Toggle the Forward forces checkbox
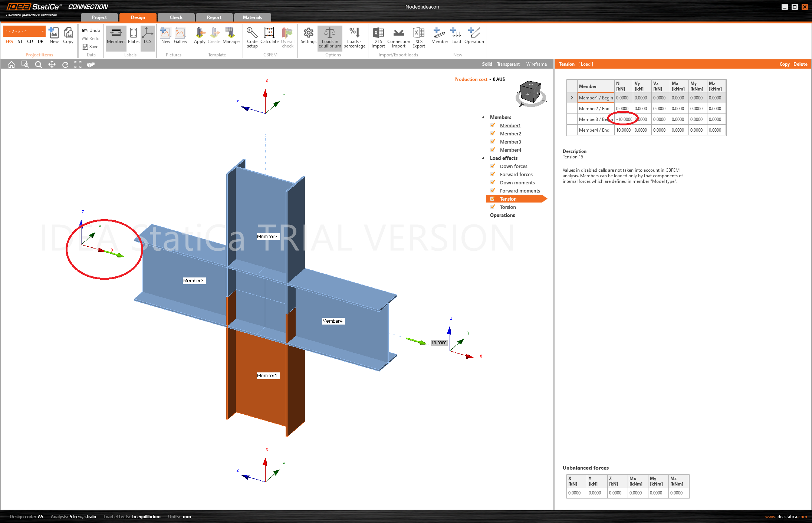812x523 pixels. point(493,174)
